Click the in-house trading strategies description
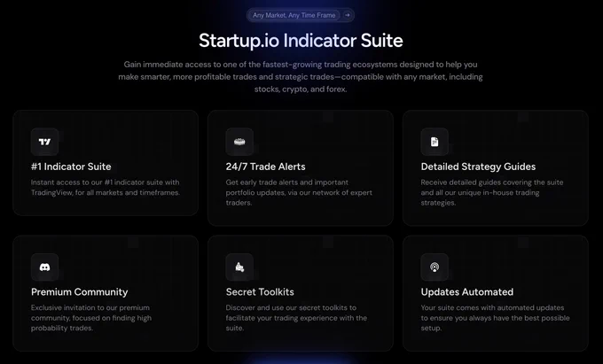 click(x=492, y=192)
